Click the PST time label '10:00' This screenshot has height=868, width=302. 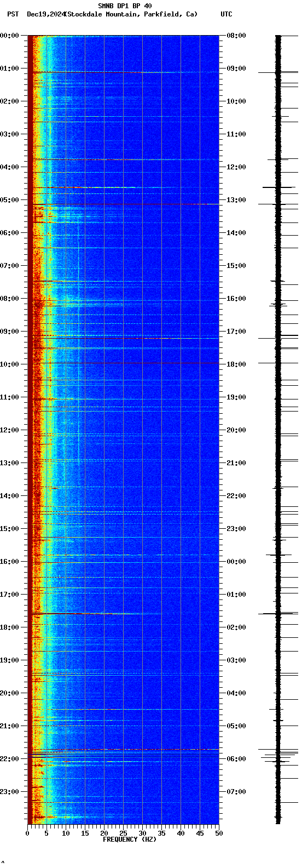pyautogui.click(x=9, y=364)
